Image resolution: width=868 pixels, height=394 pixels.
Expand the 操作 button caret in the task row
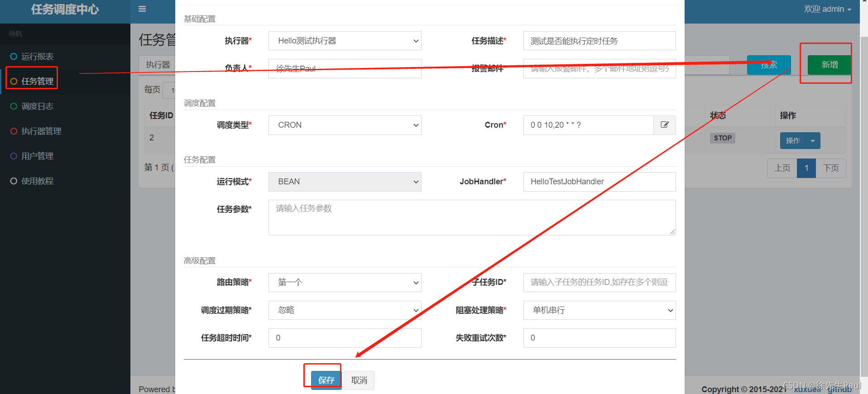pos(813,141)
